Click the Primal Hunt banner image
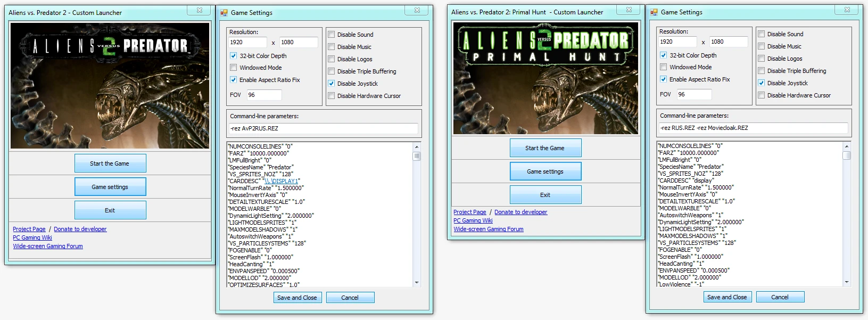Image resolution: width=868 pixels, height=320 pixels. click(x=545, y=78)
